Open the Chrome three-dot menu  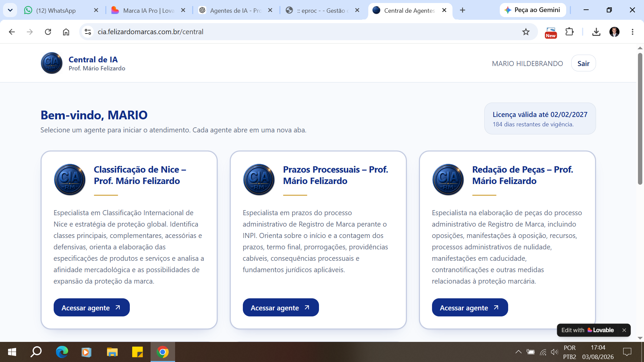(x=632, y=32)
